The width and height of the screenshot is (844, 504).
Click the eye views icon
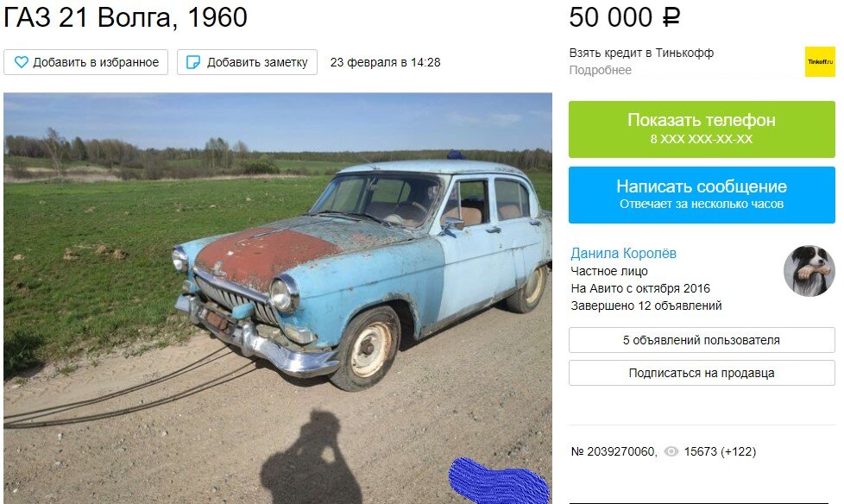tap(671, 451)
